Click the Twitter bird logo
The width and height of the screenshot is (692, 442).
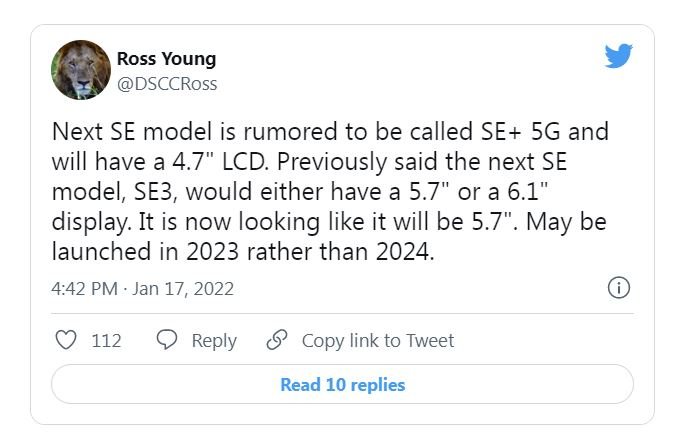click(x=619, y=56)
